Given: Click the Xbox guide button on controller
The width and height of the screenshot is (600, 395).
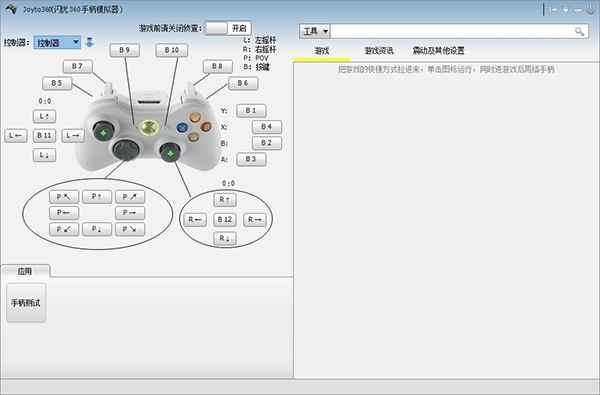Looking at the screenshot, I should pyautogui.click(x=148, y=128).
